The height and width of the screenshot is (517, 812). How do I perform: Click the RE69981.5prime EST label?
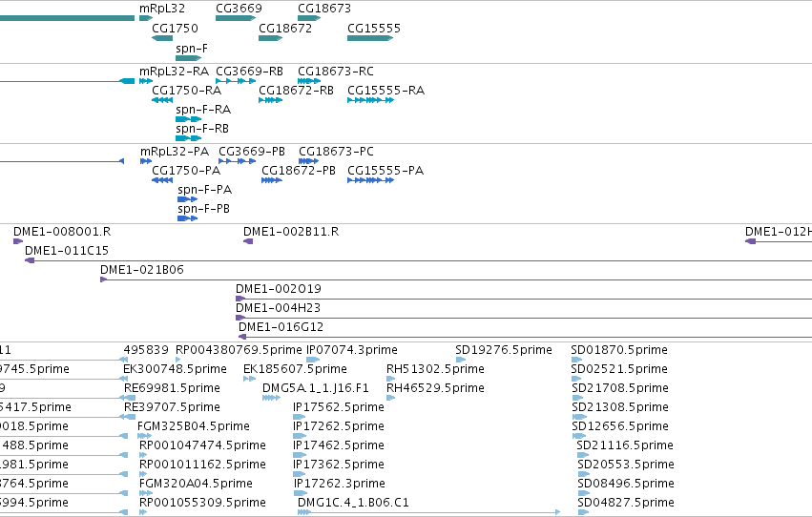pyautogui.click(x=172, y=388)
